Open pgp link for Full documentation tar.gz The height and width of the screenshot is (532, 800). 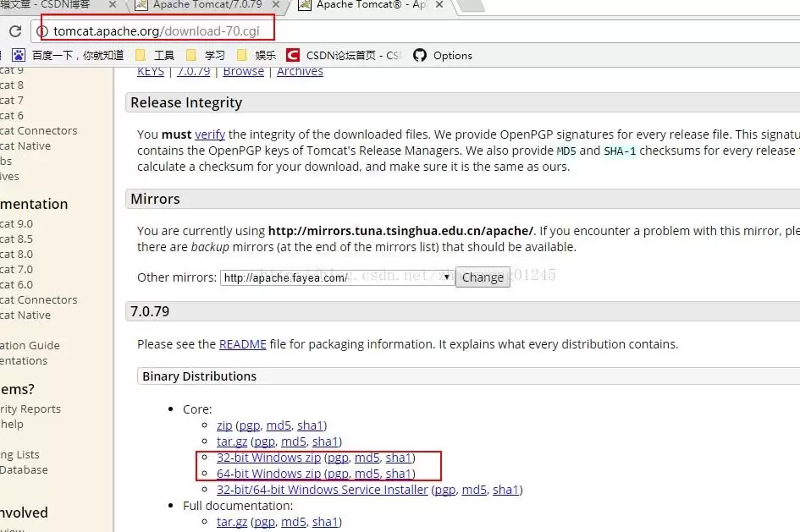(264, 522)
